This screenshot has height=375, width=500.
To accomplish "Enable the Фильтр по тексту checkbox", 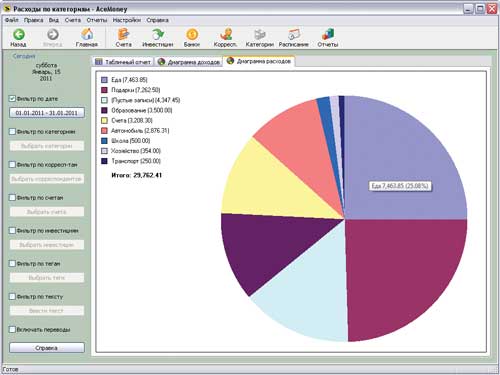I will tap(12, 297).
